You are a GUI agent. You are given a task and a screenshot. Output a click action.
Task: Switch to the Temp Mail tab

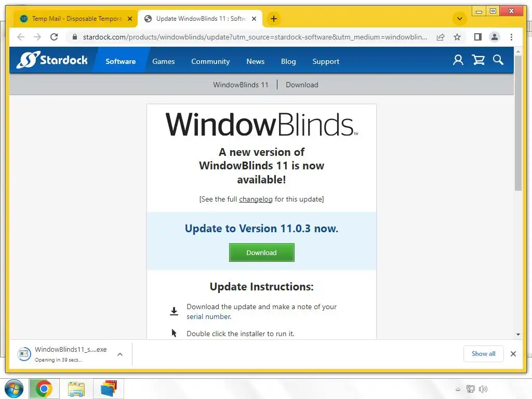click(x=76, y=19)
